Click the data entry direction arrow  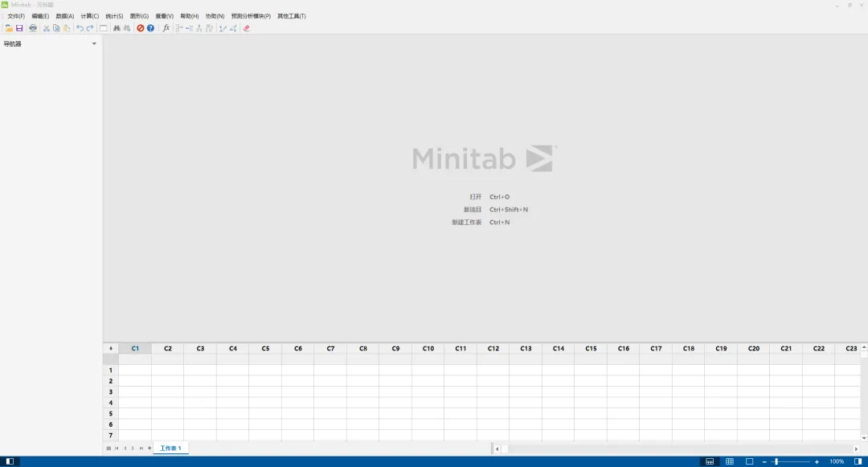tap(111, 349)
